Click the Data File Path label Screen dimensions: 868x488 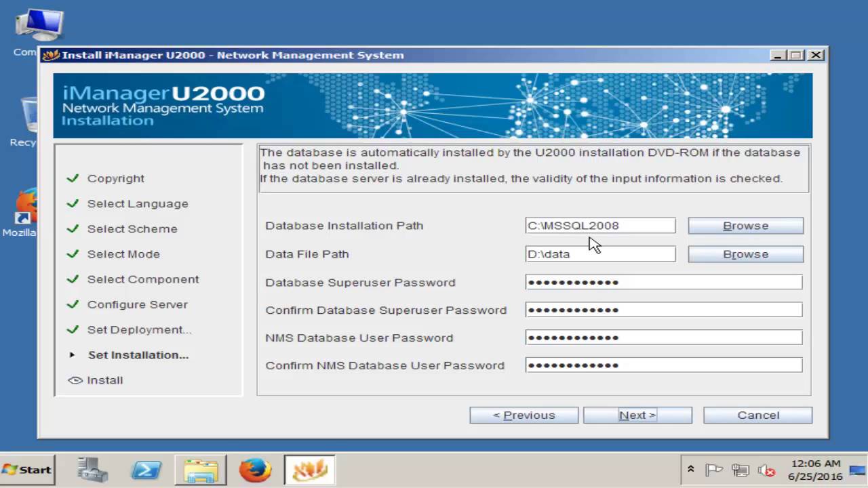point(307,254)
